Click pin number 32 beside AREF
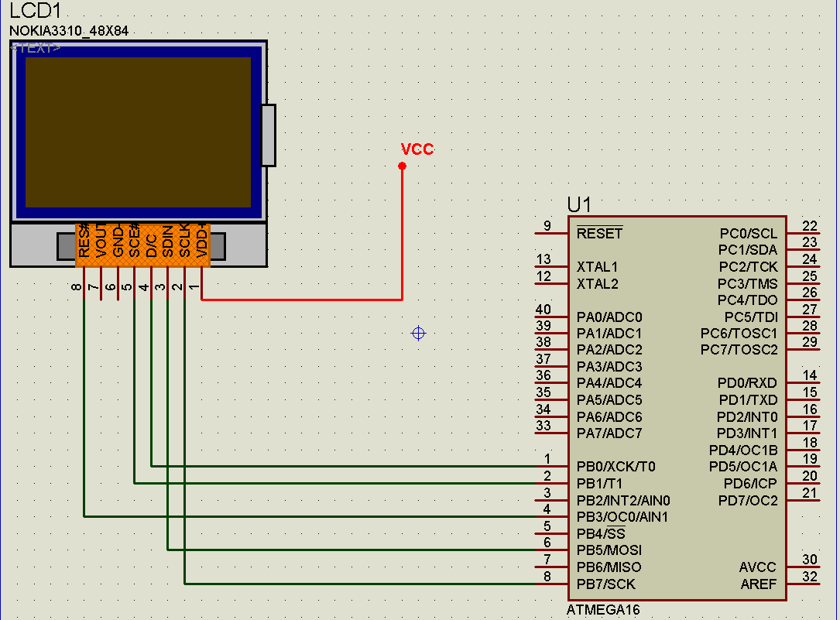 point(810,576)
